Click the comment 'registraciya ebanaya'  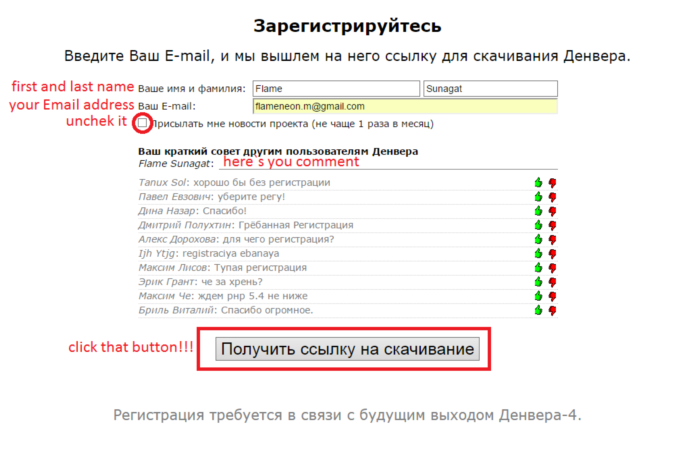point(231,253)
